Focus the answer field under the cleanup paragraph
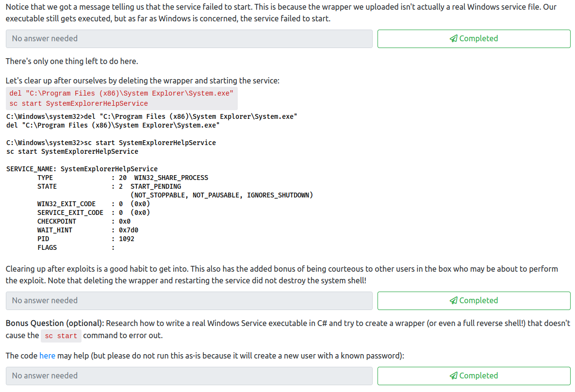Image resolution: width=575 pixels, height=392 pixels. click(189, 301)
